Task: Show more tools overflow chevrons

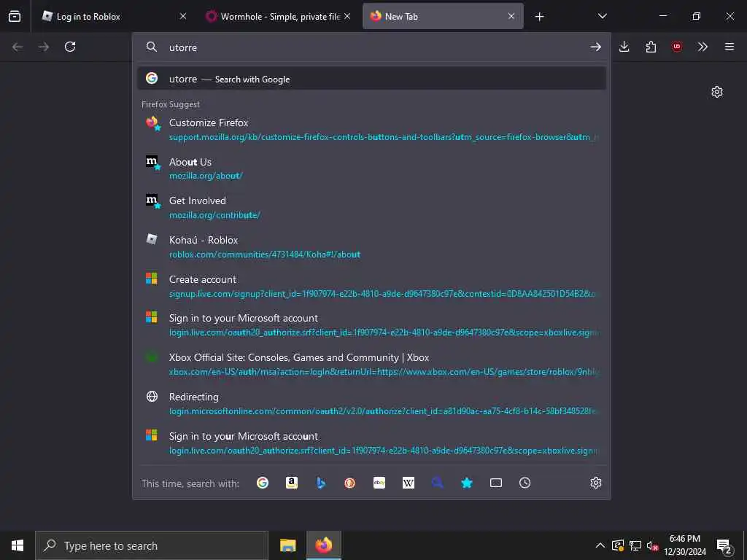Action: [x=703, y=47]
